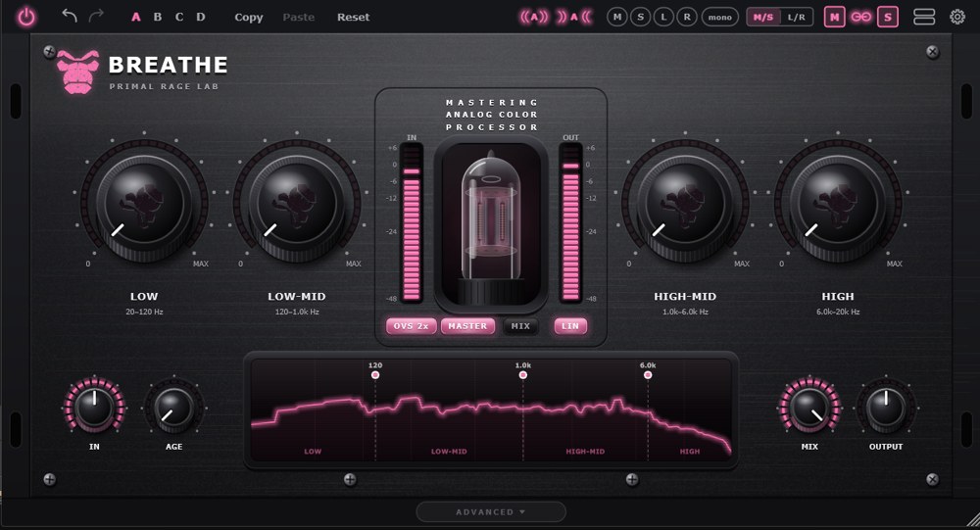980x530 pixels.
Task: Click the 'PRIMAL RAGE LAB' text
Action: [164, 86]
